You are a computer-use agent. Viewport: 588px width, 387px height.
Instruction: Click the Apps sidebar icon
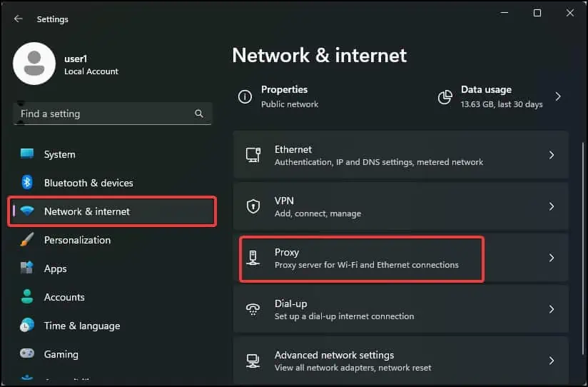click(x=27, y=268)
